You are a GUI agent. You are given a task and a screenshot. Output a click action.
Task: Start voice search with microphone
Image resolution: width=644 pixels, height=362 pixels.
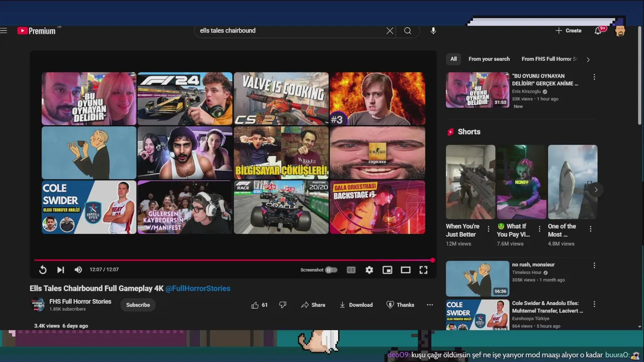tap(433, 31)
